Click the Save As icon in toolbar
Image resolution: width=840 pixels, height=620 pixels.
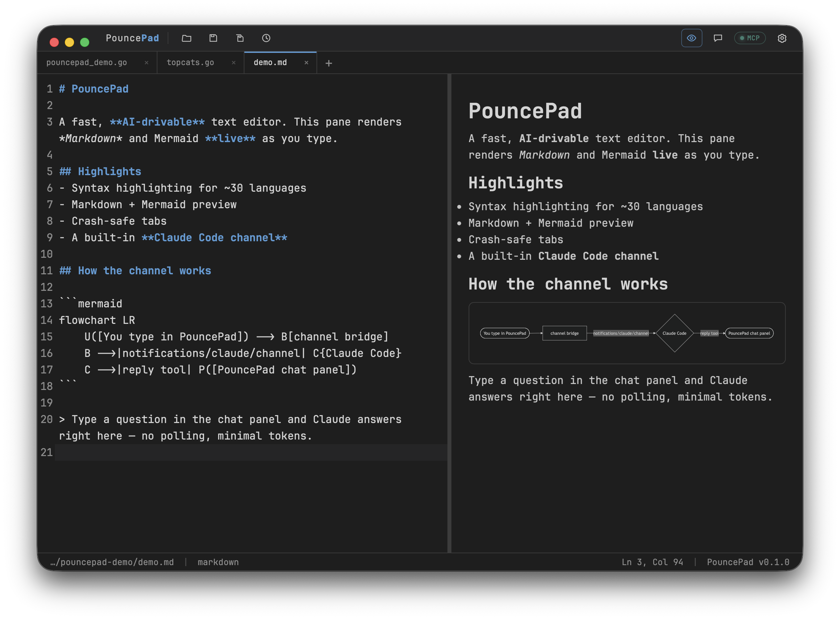click(x=240, y=38)
